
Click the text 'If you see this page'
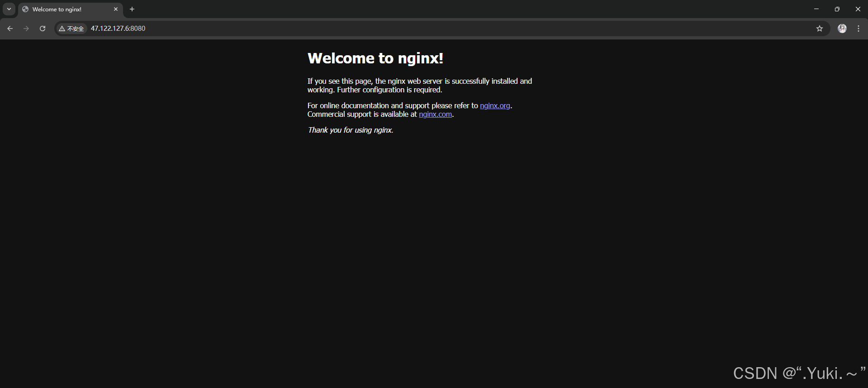coord(339,81)
